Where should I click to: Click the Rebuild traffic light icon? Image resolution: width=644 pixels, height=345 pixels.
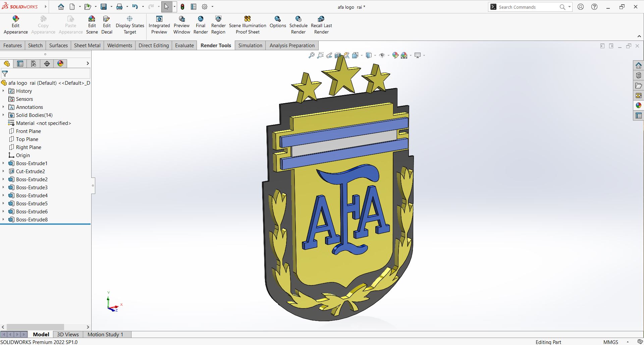(182, 7)
